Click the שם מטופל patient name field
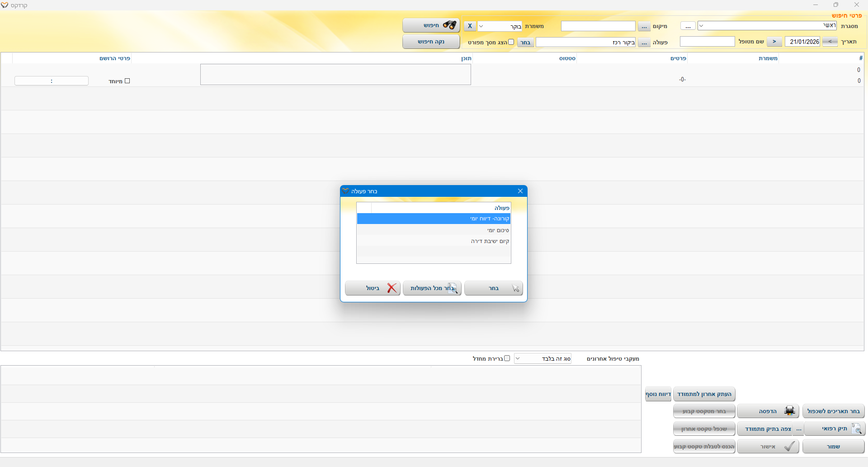 (x=707, y=42)
